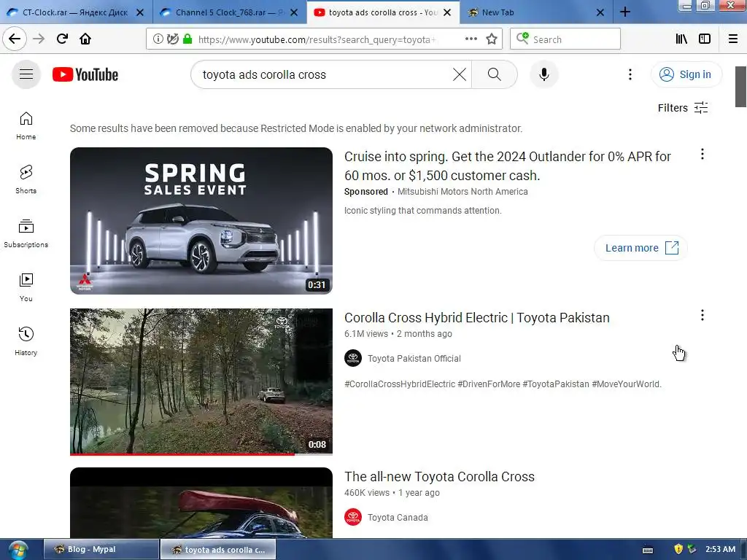Viewport: 747px width, 560px height.
Task: Open options menu for Corolla Cross Hybrid video
Action: [x=703, y=315]
